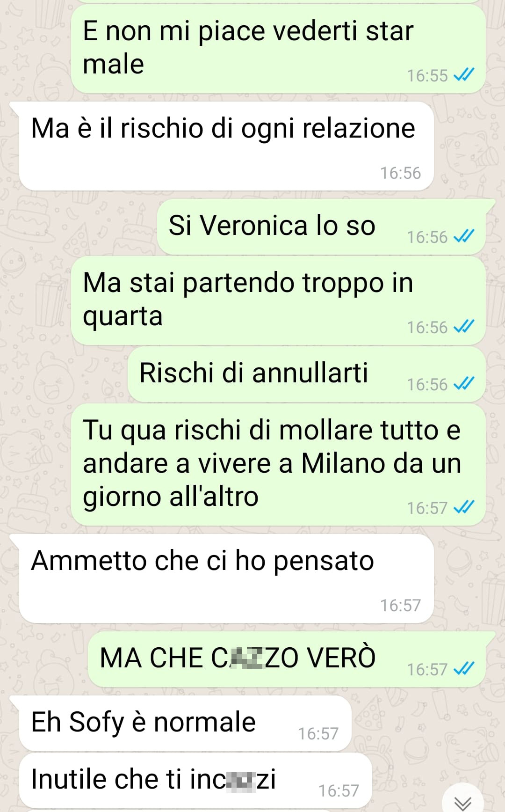Image resolution: width=505 pixels, height=812 pixels.
Task: Select the 'Inutile che ti inc...zi' message bubble
Action: (196, 780)
